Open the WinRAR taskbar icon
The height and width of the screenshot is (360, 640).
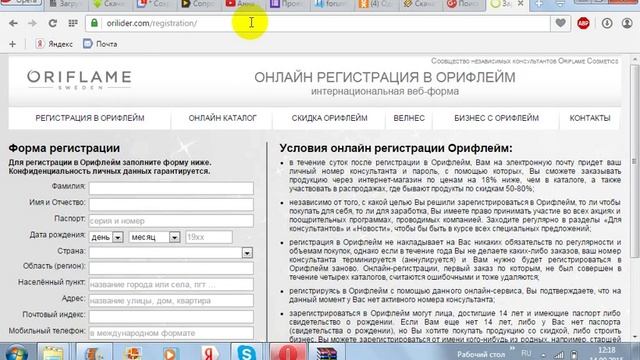pyautogui.click(x=327, y=353)
